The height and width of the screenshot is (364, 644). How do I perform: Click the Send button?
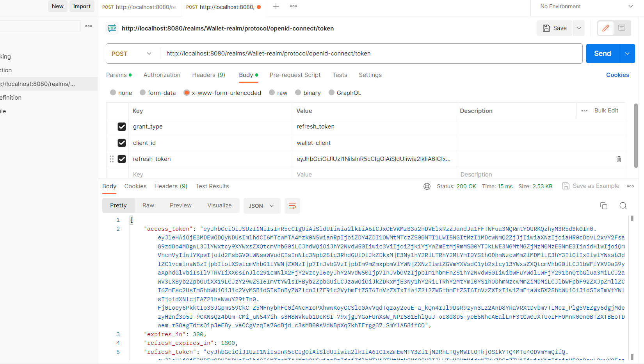(x=603, y=54)
